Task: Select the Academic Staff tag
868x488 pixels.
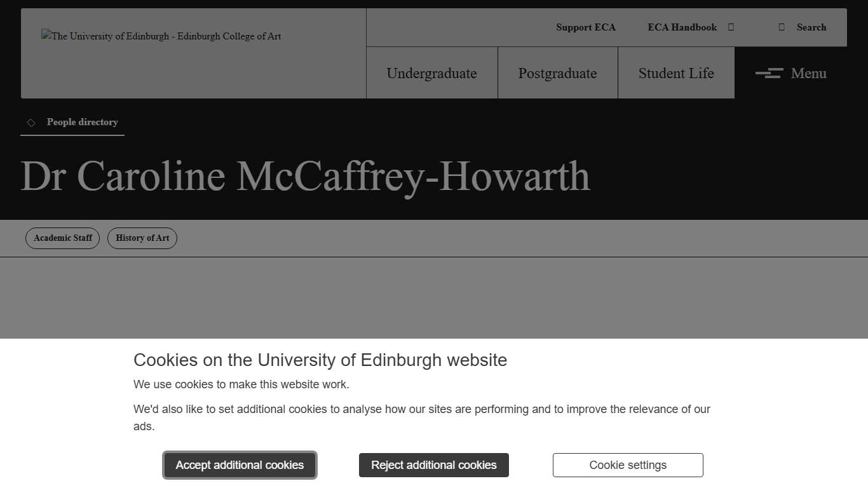Action: click(x=62, y=238)
